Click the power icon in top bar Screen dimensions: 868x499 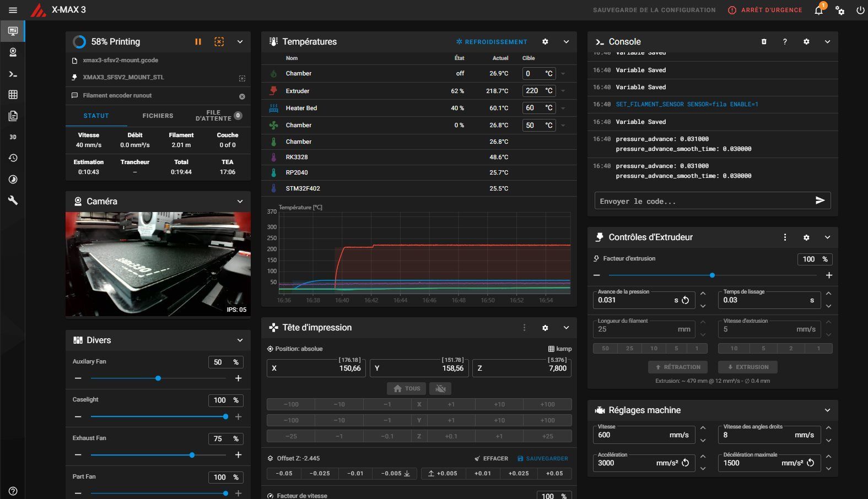(x=860, y=10)
